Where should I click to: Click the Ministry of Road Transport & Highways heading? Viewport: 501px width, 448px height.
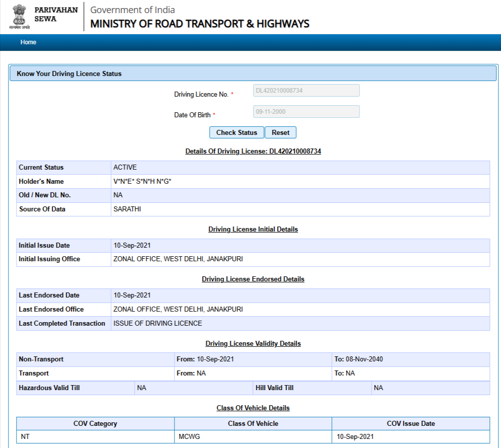[x=200, y=24]
